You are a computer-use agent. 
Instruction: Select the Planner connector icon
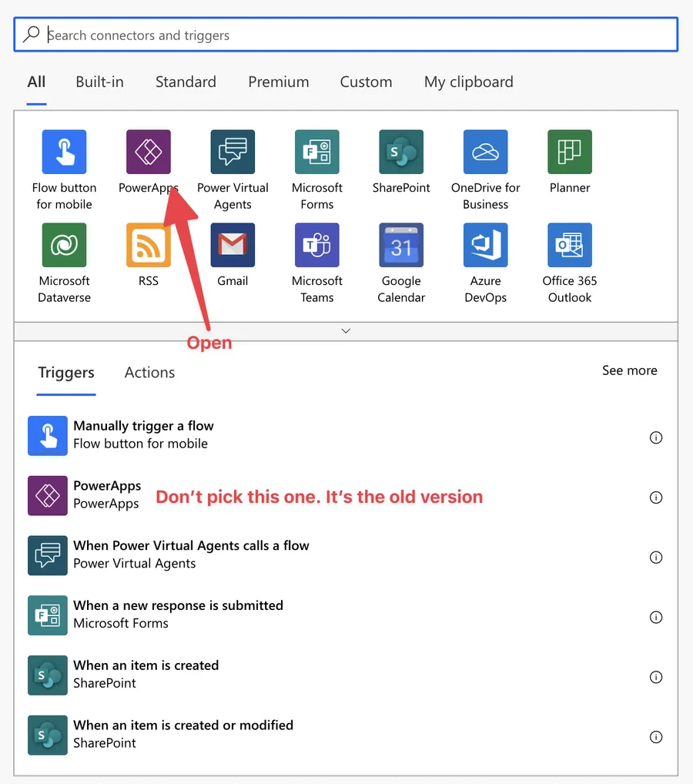pyautogui.click(x=569, y=152)
